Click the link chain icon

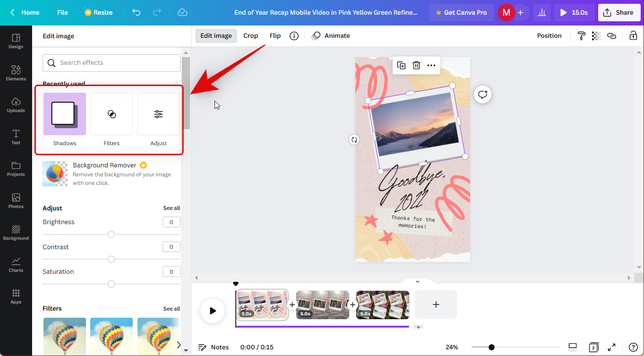click(611, 36)
